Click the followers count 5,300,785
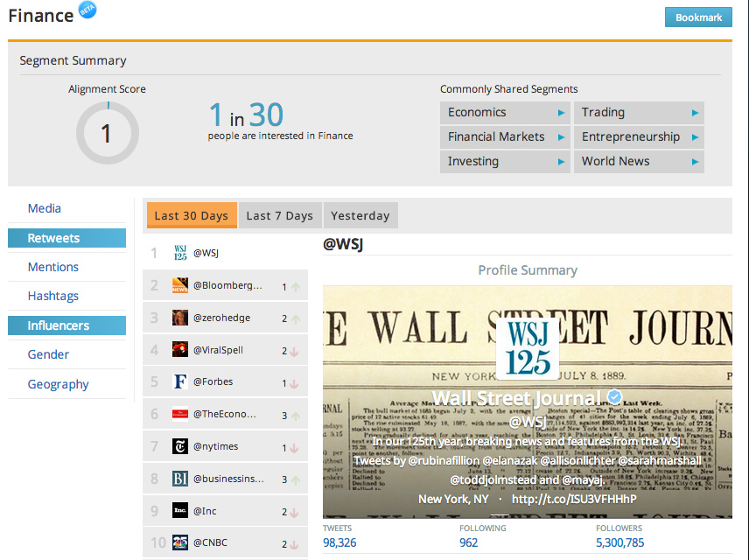Screen dimensions: 749x560 620,542
